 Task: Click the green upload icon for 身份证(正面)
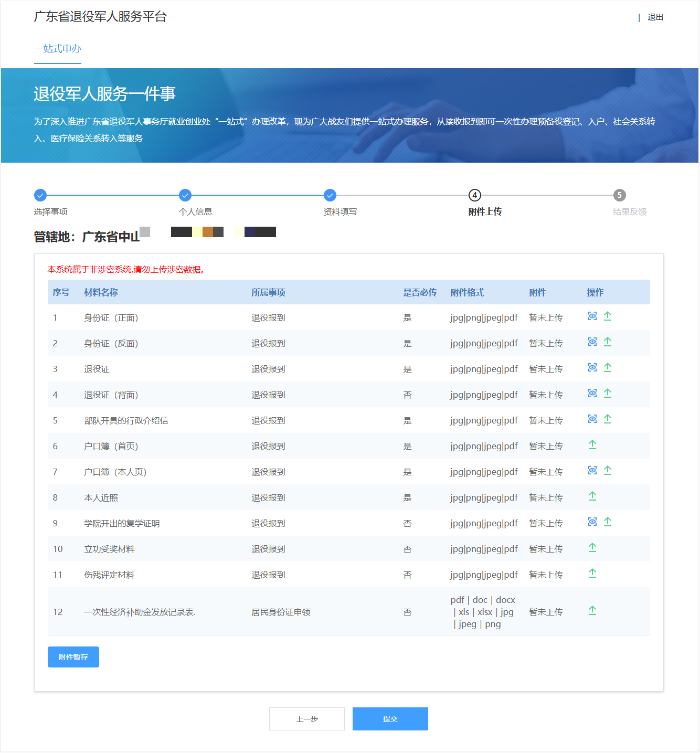pos(607,316)
